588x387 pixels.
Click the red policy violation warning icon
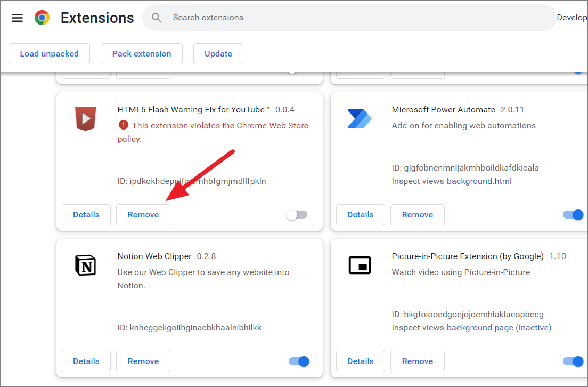point(124,125)
